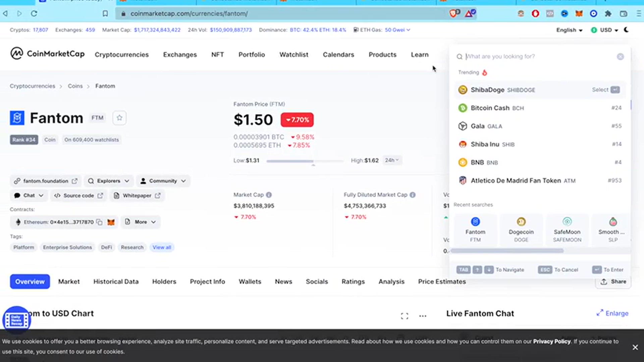The image size is (644, 362).
Task: Open the browser wallet icon
Action: coord(624,13)
